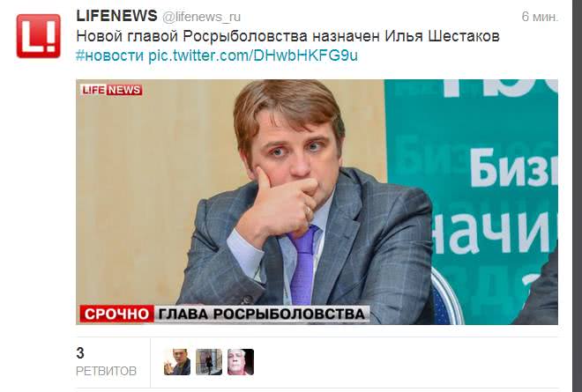Image resolution: width=582 pixels, height=392 pixels.
Task: Select the tweet text about Илья Шестаков
Action: (x=287, y=36)
